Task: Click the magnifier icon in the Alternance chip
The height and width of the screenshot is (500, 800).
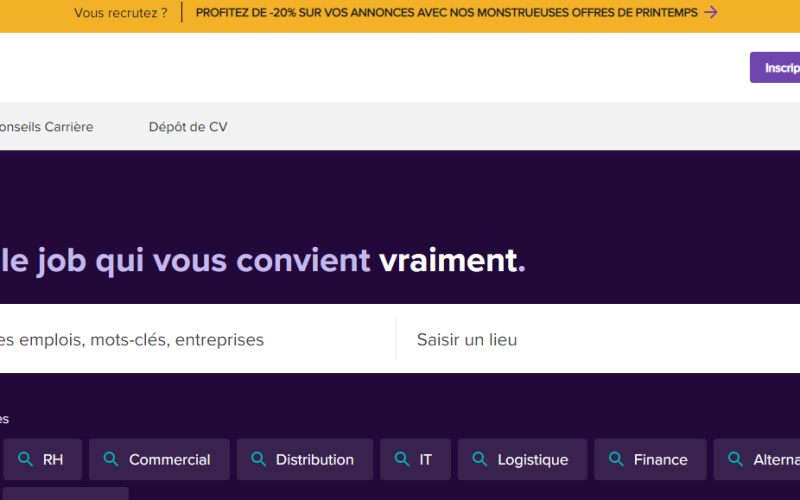Action: (735, 460)
